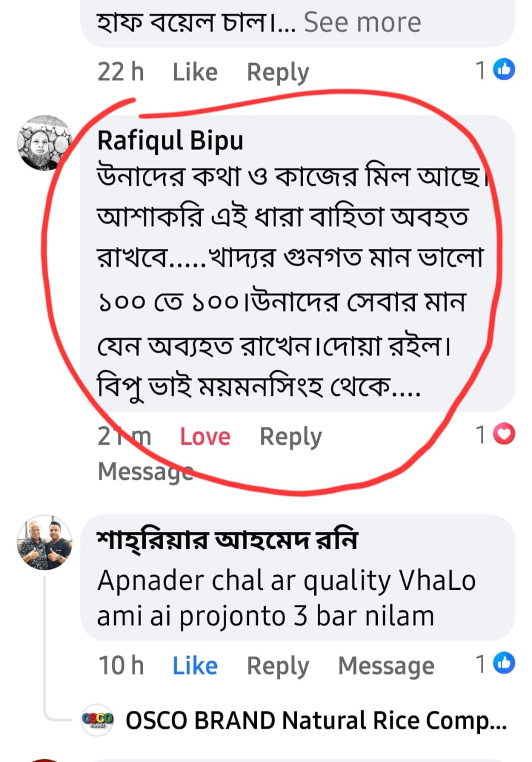The image size is (532, 762).
Task: Reply to Rafiqul Bipu's comment
Action: point(290,437)
